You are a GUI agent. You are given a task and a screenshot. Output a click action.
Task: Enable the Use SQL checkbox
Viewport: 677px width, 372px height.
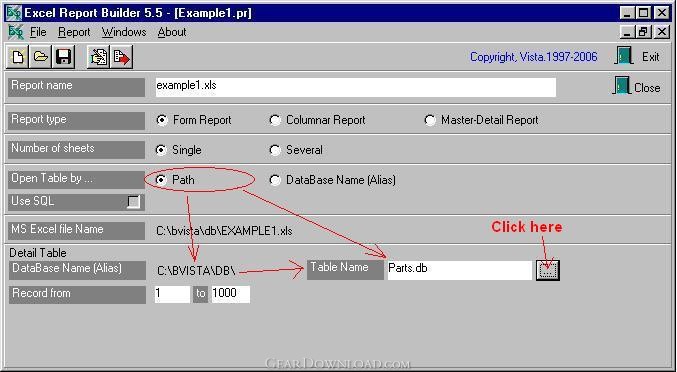pyautogui.click(x=134, y=202)
